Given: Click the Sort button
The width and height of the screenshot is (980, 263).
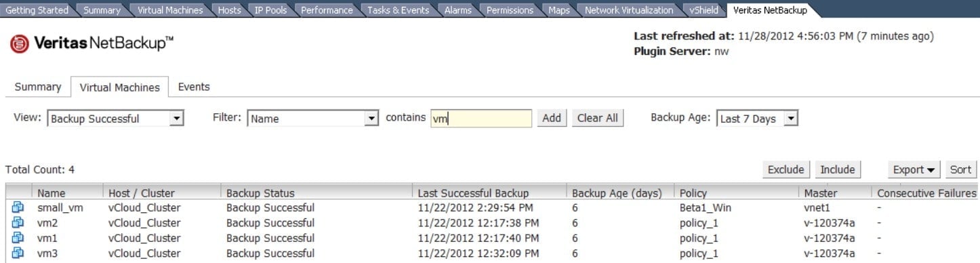Looking at the screenshot, I should click(x=960, y=169).
